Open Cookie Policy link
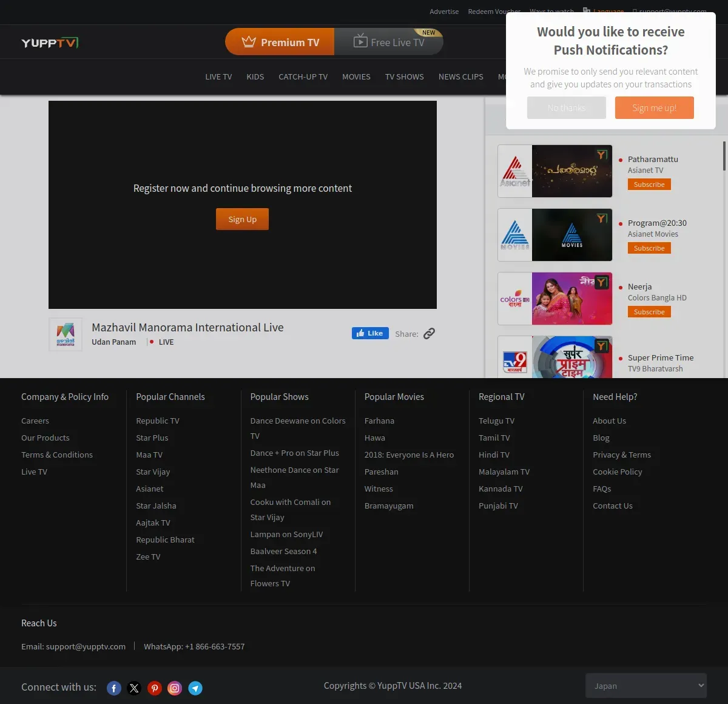 click(617, 472)
